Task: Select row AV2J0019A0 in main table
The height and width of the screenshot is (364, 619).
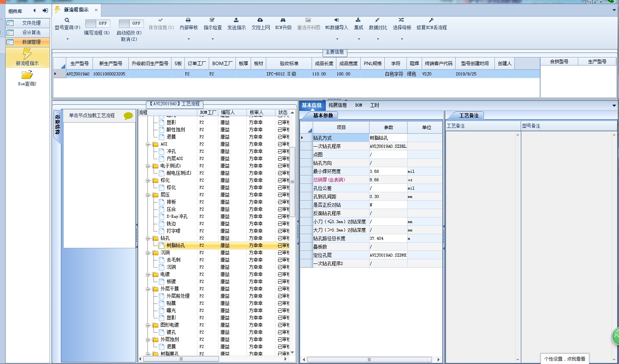Action: click(296, 74)
